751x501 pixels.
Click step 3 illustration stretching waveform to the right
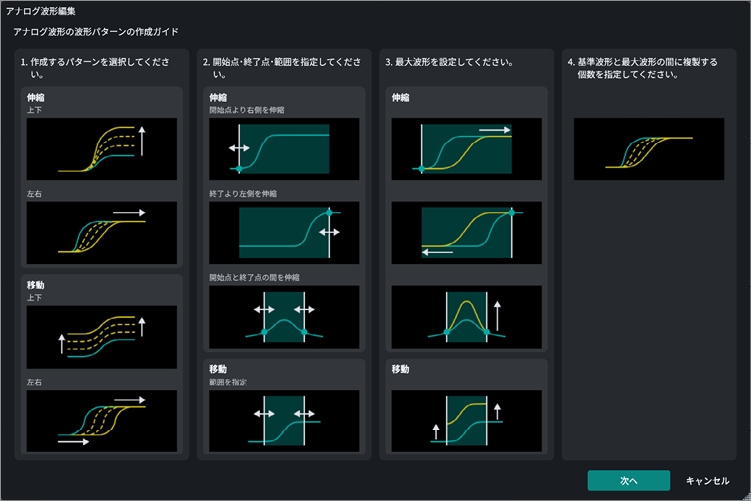tap(467, 149)
